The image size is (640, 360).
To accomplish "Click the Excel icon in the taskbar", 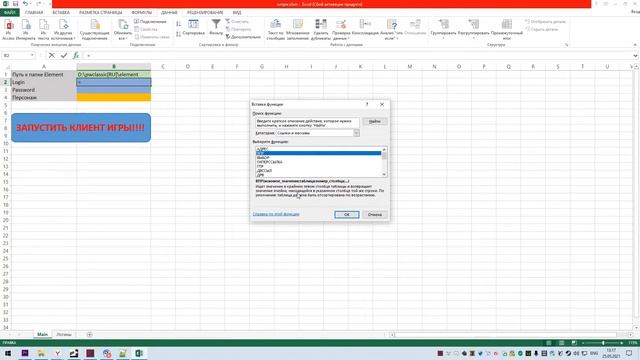I will click(x=139, y=353).
